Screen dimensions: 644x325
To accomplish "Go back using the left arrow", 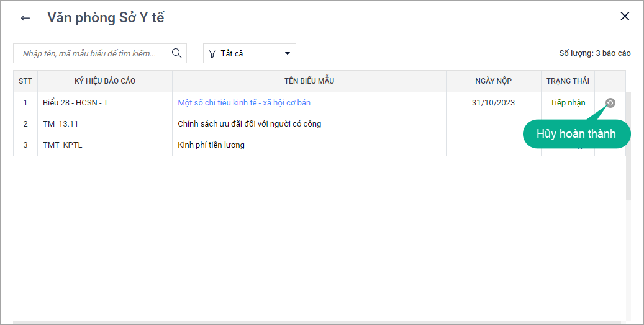I will coord(25,18).
